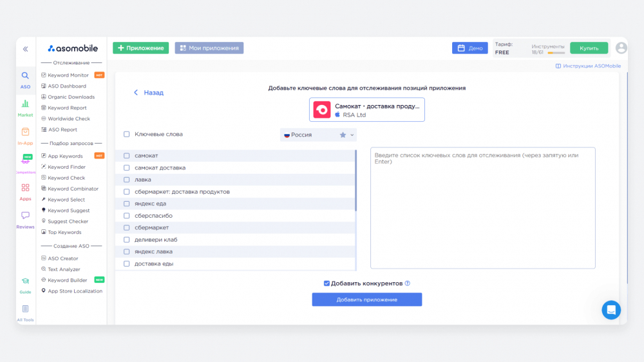Click the Keyword Builder NEW badge
The width and height of the screenshot is (644, 362).
pos(99,280)
